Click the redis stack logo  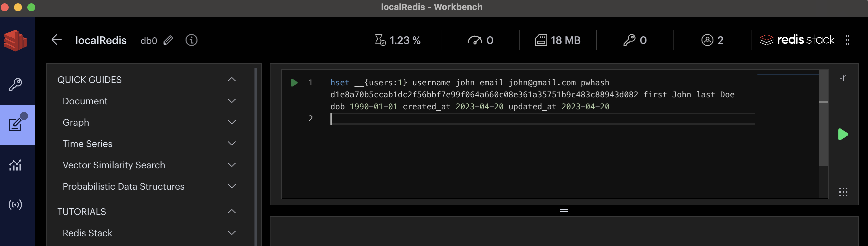(x=797, y=40)
